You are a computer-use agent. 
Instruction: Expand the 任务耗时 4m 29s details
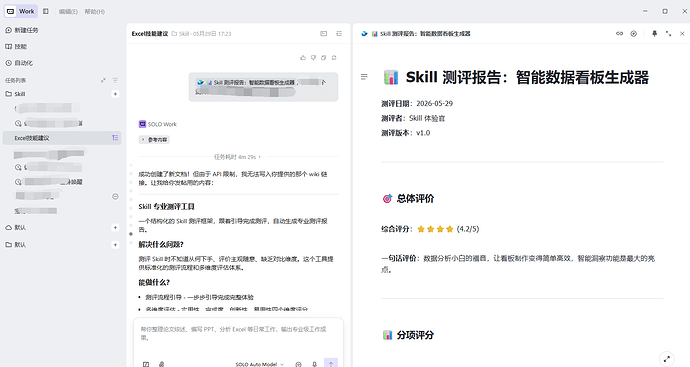237,157
